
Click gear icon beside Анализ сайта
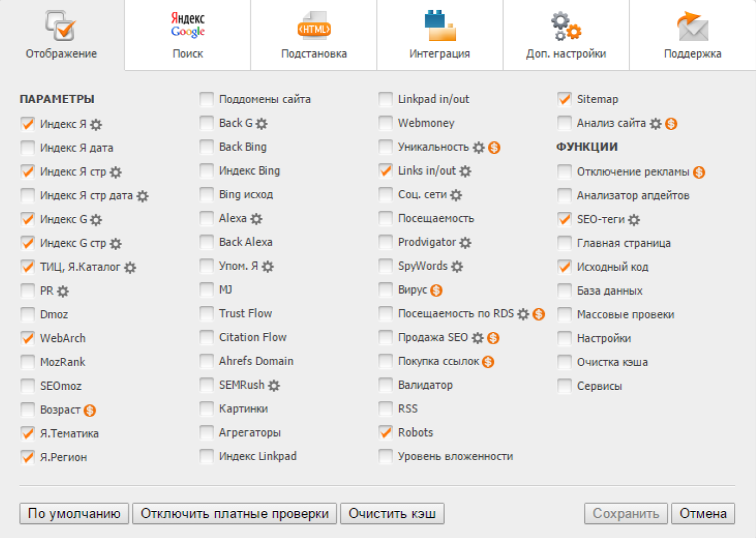[x=655, y=123]
